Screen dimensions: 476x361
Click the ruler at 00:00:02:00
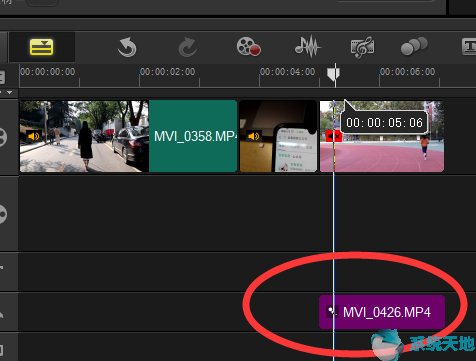coord(167,72)
